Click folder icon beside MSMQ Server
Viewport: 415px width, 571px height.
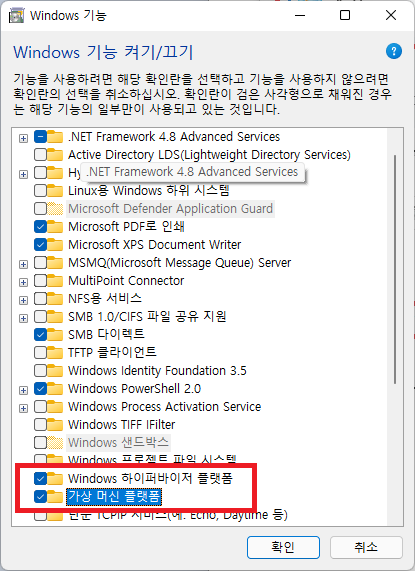(x=55, y=263)
